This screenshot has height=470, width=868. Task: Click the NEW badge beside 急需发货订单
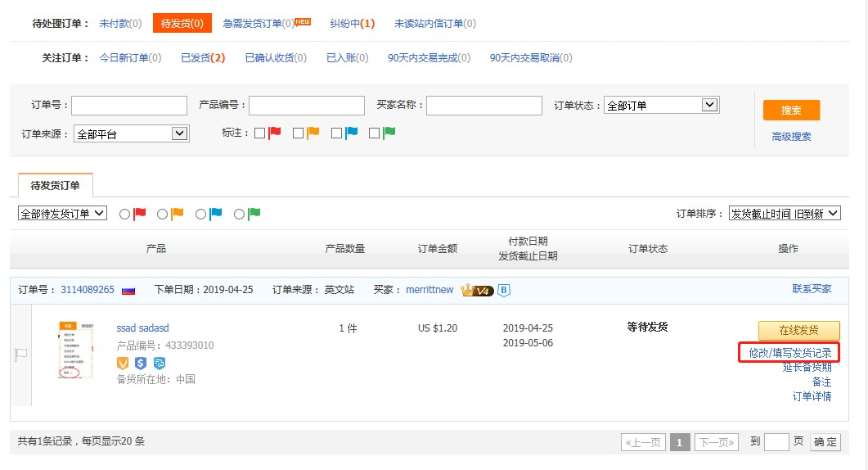(x=303, y=22)
